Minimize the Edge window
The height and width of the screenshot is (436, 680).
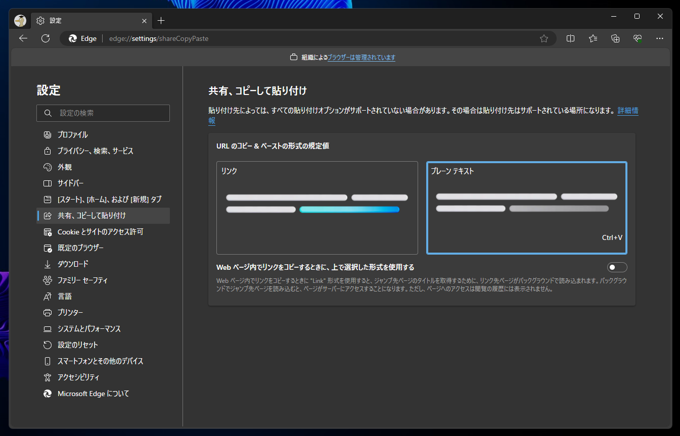(x=614, y=16)
